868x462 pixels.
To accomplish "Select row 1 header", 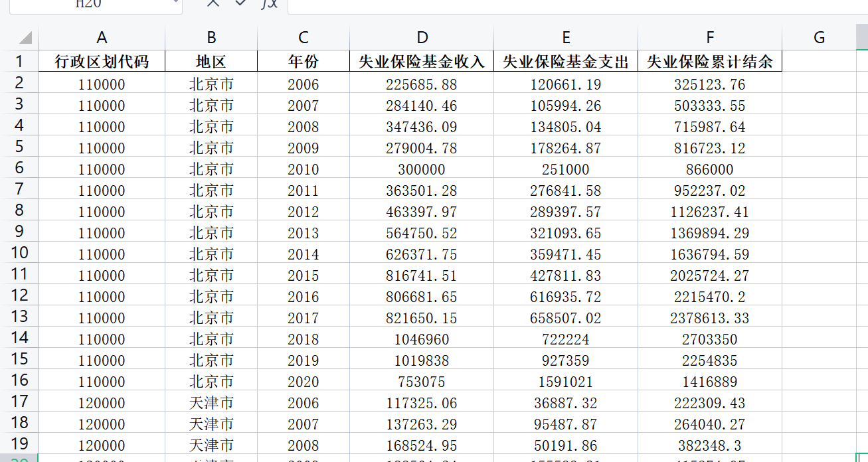I will coord(19,62).
